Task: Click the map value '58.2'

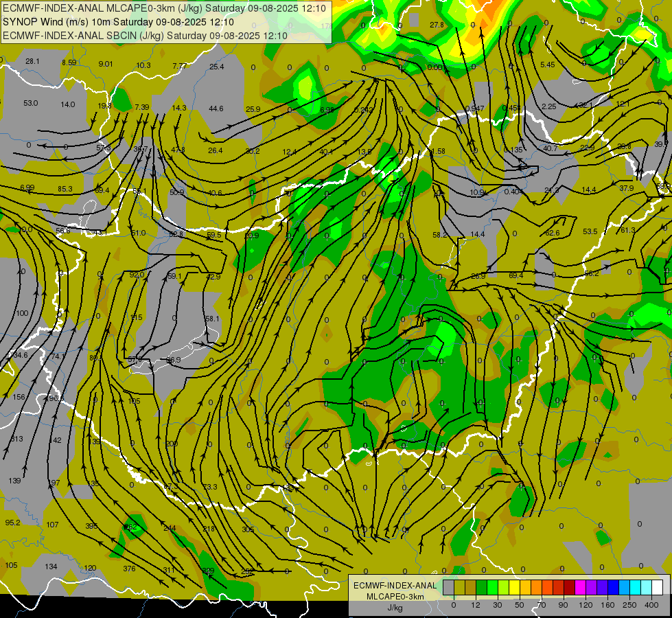Action: tap(440, 235)
